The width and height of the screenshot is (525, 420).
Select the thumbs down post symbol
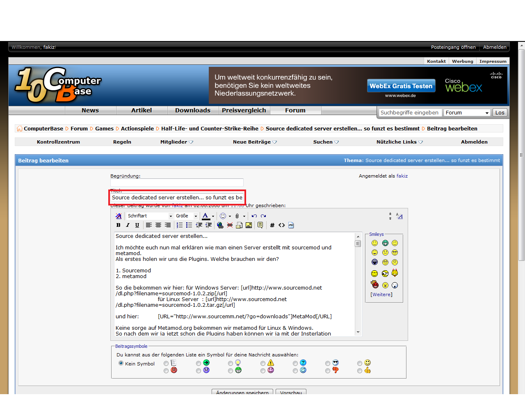[328, 371]
